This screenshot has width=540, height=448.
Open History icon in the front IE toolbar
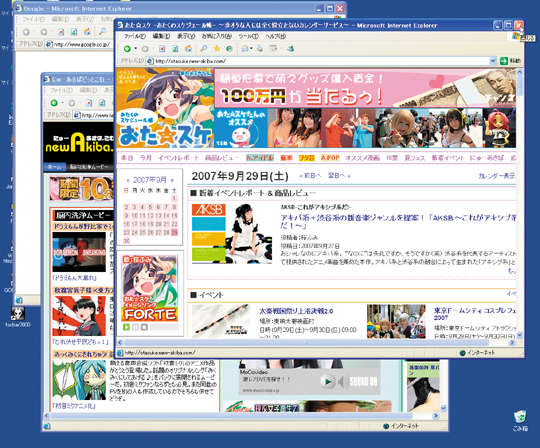coord(229,49)
